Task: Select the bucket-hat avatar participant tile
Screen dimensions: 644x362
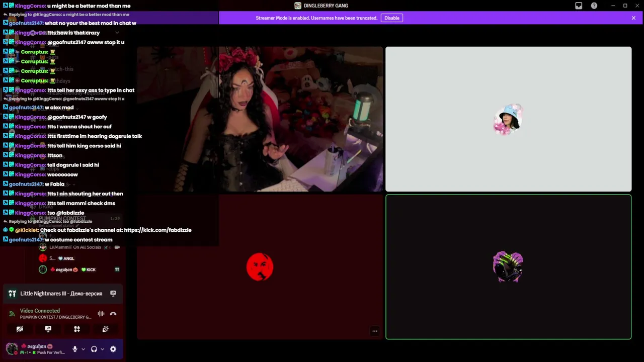Action: (x=508, y=119)
